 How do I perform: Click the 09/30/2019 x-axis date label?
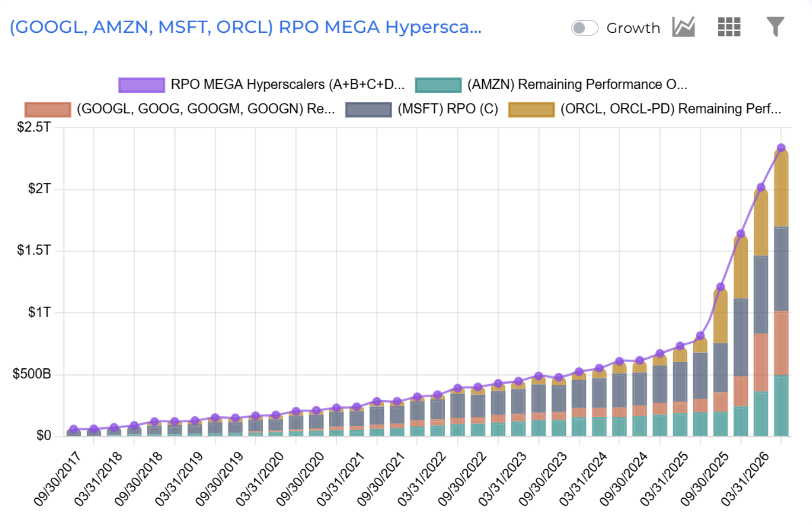pos(219,479)
